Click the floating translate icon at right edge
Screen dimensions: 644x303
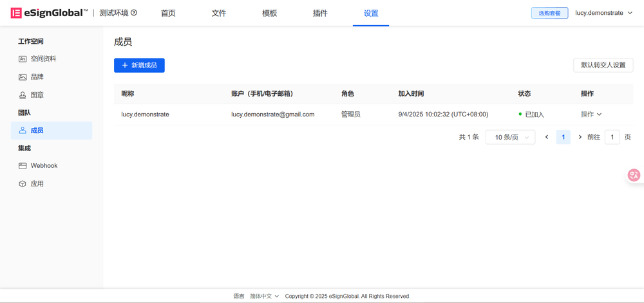634,175
